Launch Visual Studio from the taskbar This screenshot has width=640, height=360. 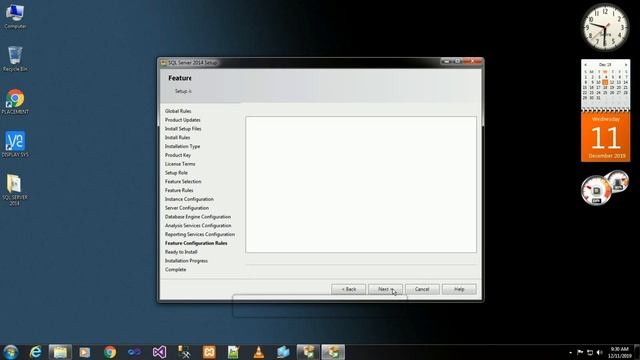(159, 352)
